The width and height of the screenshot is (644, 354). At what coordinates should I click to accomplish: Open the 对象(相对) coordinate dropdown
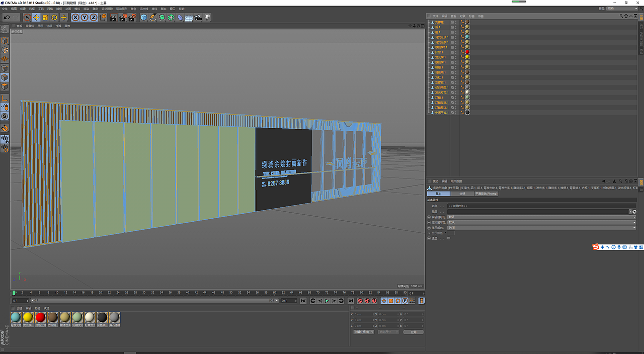(364, 332)
